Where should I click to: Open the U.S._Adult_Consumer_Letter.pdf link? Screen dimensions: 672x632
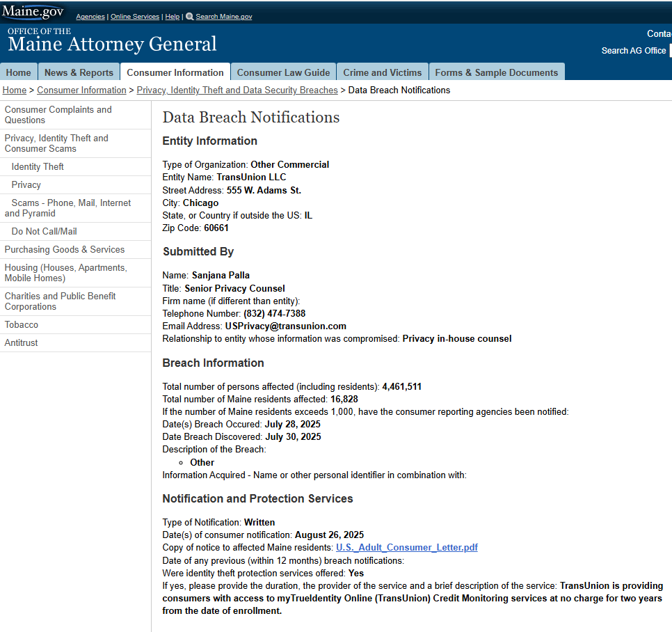pyautogui.click(x=407, y=548)
